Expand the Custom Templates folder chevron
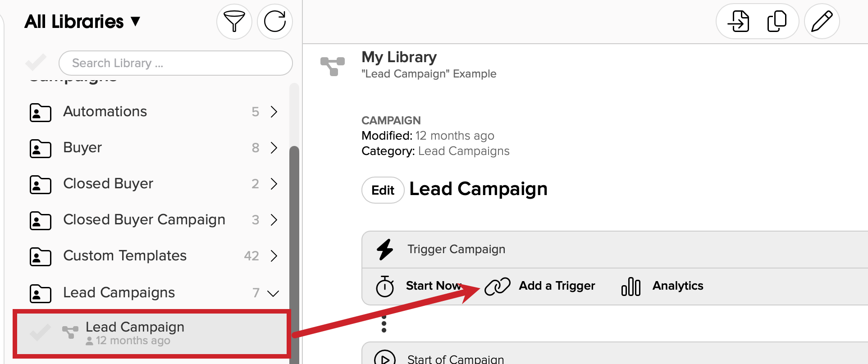The width and height of the screenshot is (868, 364). pyautogui.click(x=274, y=255)
